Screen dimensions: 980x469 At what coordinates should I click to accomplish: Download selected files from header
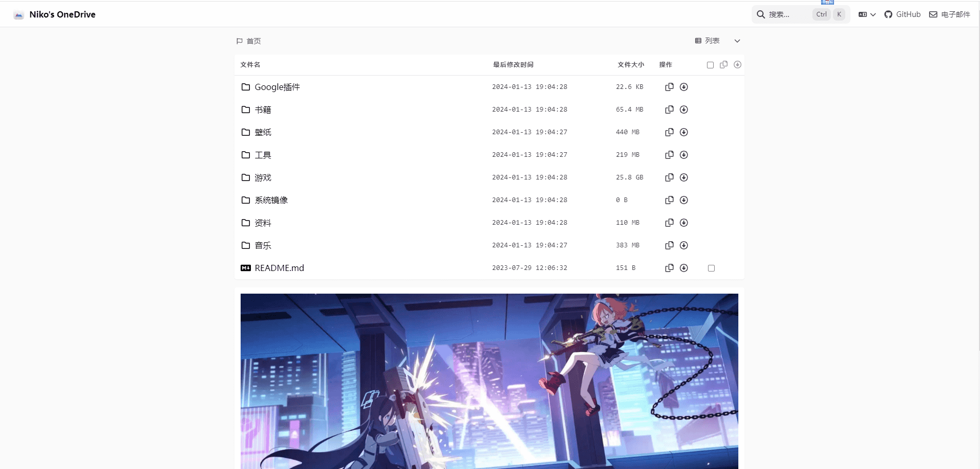737,65
